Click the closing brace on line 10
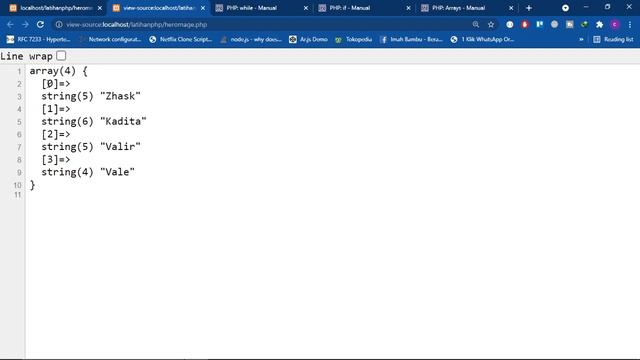 [x=32, y=185]
